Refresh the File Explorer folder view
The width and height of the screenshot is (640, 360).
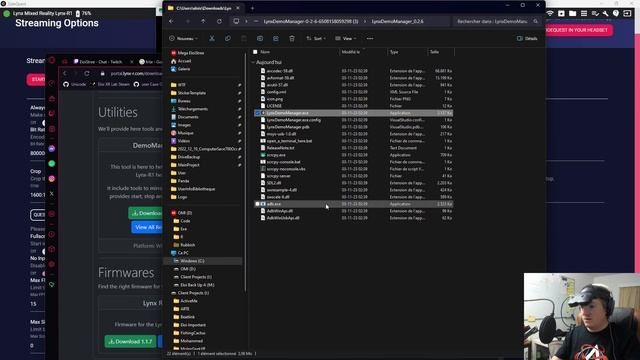click(x=219, y=21)
